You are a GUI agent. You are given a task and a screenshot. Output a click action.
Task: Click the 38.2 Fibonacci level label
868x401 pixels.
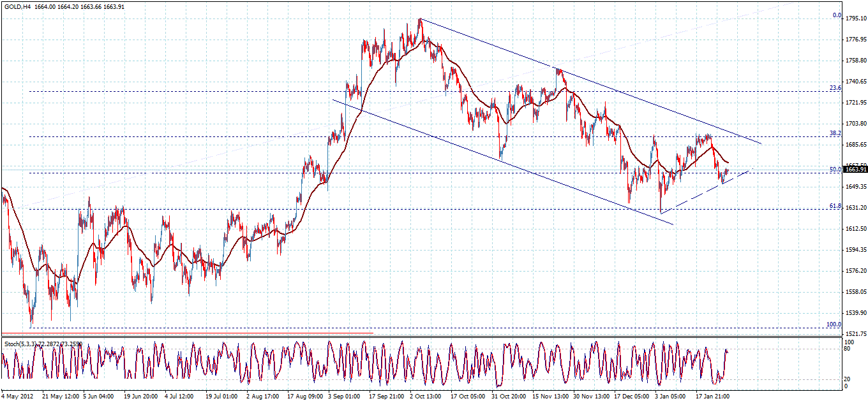835,133
